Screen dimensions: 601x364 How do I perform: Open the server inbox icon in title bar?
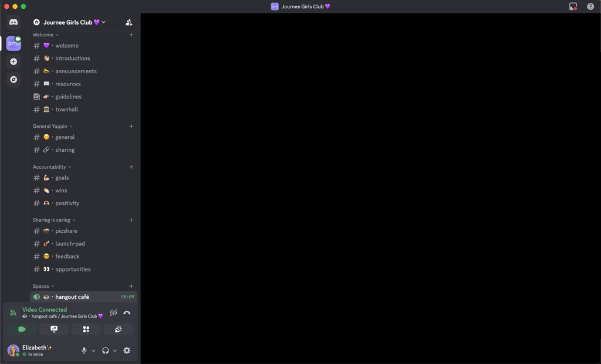tap(573, 6)
